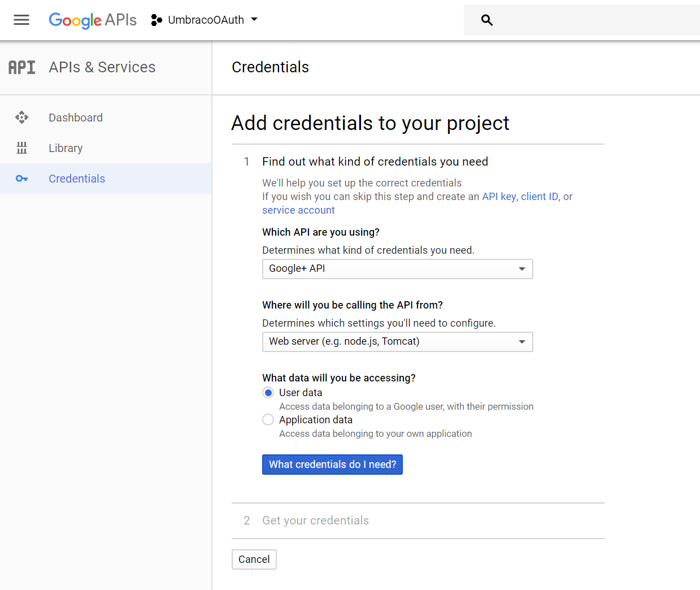Click the Dashboard icon in sidebar

pos(21,118)
